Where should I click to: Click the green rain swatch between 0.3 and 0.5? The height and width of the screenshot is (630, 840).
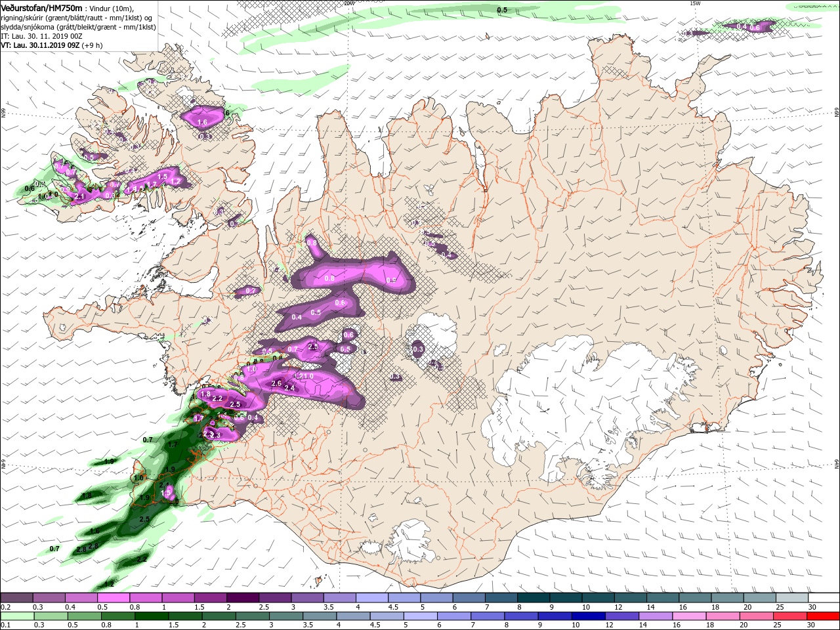[51, 616]
